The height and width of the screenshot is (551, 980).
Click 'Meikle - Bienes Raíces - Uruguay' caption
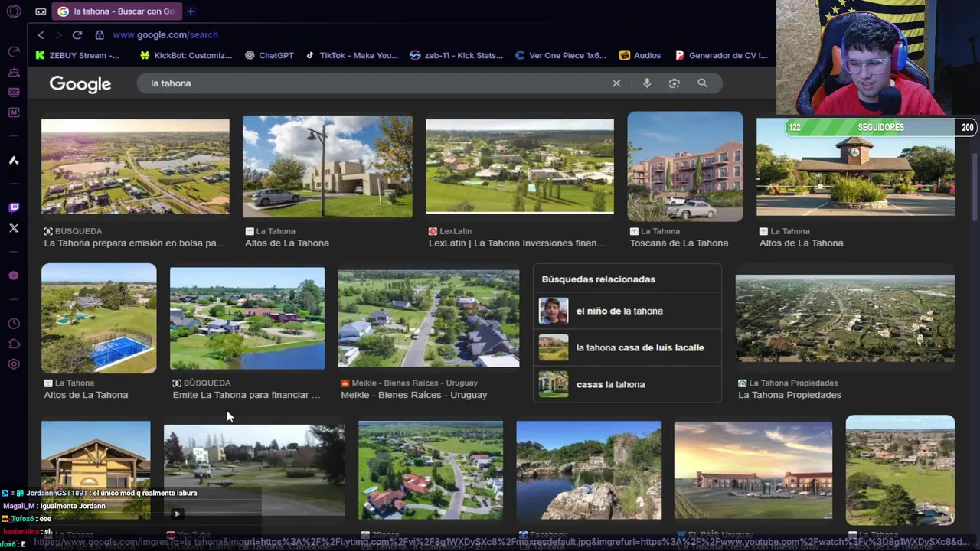[x=414, y=395]
